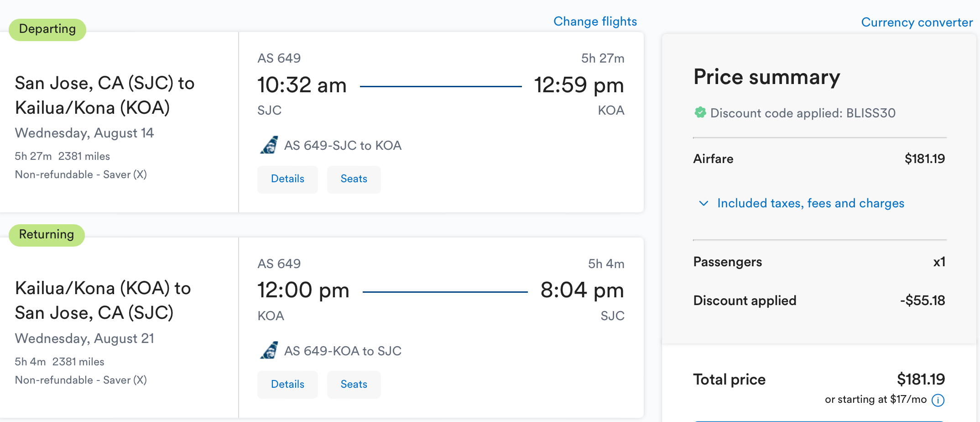Click the Alaska Airlines logo for SJC to KOA
The width and height of the screenshot is (980, 422).
pos(269,145)
